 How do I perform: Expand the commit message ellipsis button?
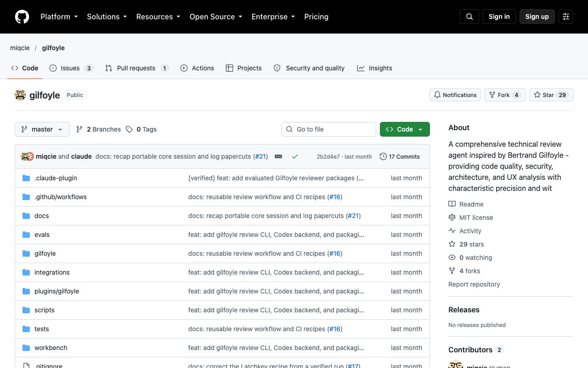[x=278, y=156]
